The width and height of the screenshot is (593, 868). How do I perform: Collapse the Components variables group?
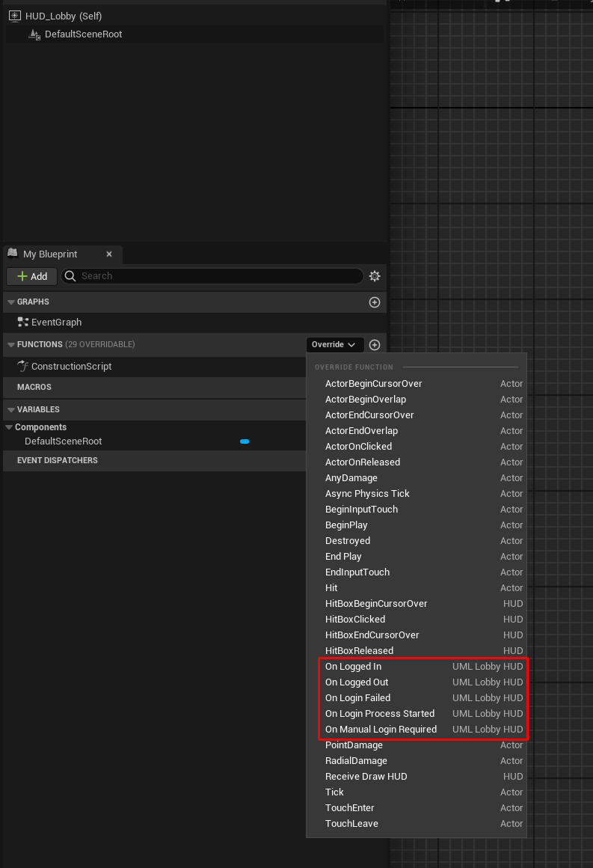point(9,427)
